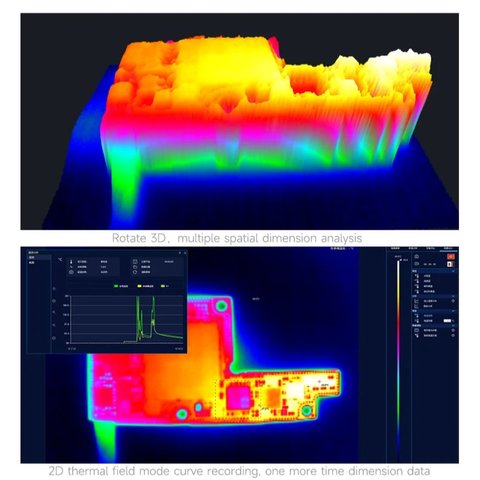
Task: Select the orange thermal palette thumbnail
Action: pyautogui.click(x=451, y=256)
